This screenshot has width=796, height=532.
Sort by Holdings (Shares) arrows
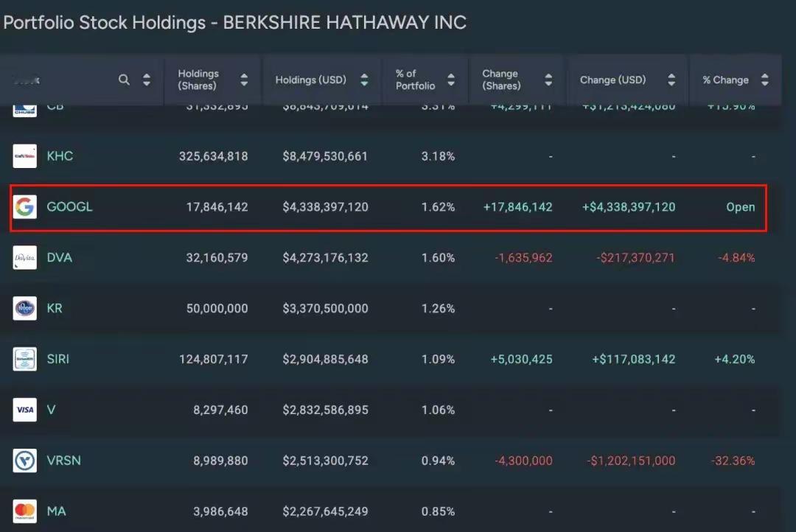coord(244,80)
